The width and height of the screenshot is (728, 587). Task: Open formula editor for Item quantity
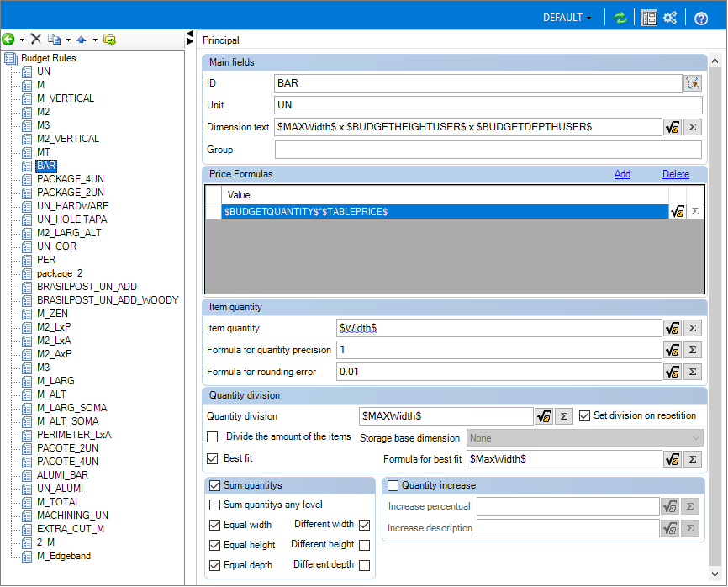coord(673,328)
